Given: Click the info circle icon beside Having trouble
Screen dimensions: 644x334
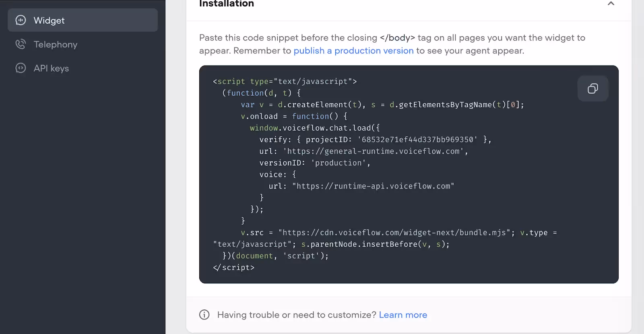Looking at the screenshot, I should [204, 315].
